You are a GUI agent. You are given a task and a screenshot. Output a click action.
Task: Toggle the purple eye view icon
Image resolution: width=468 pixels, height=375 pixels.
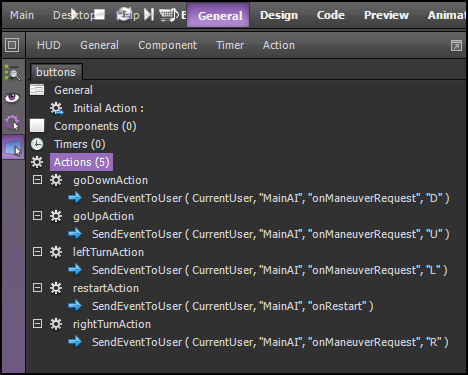12,98
